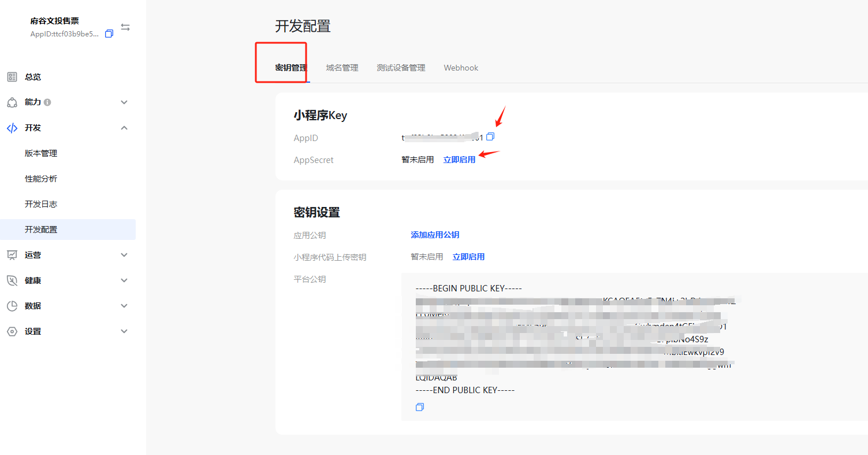Image resolution: width=868 pixels, height=455 pixels.
Task: Expand the 健康 menu chevron
Action: coord(124,280)
